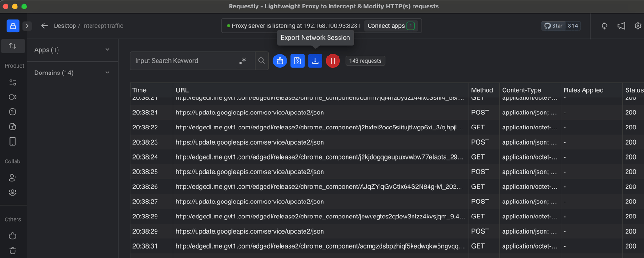The width and height of the screenshot is (644, 258).
Task: Click the Content-Type column header
Action: click(530, 90)
